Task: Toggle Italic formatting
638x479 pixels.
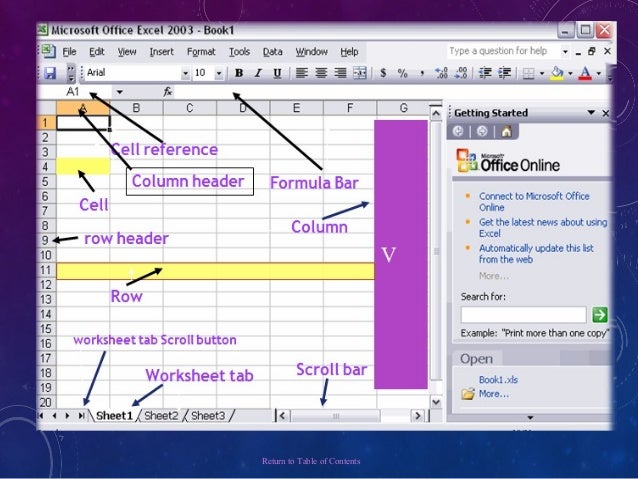Action: (x=258, y=73)
